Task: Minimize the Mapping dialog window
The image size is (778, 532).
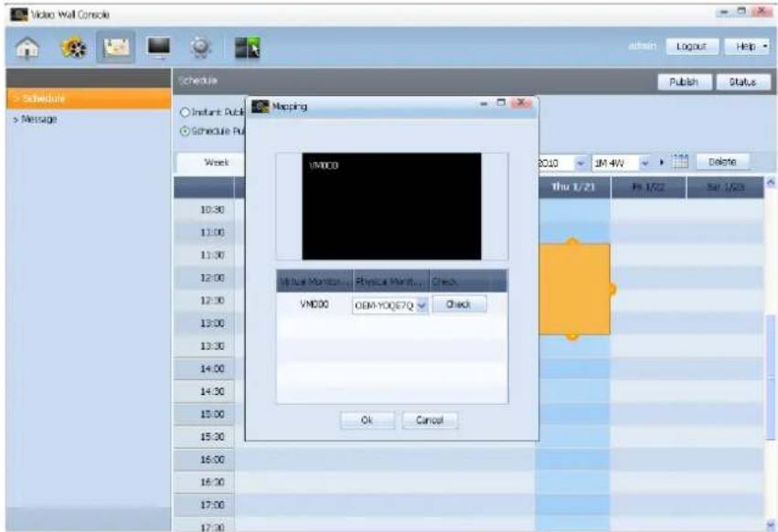Action: (x=484, y=103)
